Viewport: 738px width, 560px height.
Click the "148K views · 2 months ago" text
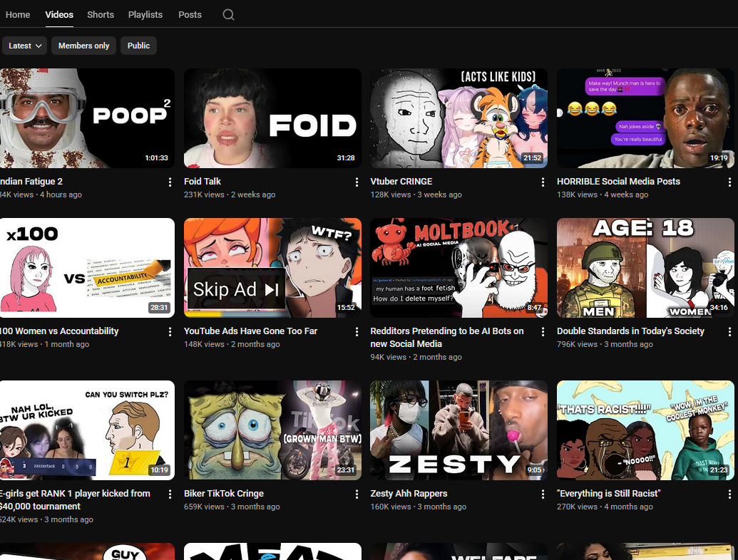click(x=232, y=344)
